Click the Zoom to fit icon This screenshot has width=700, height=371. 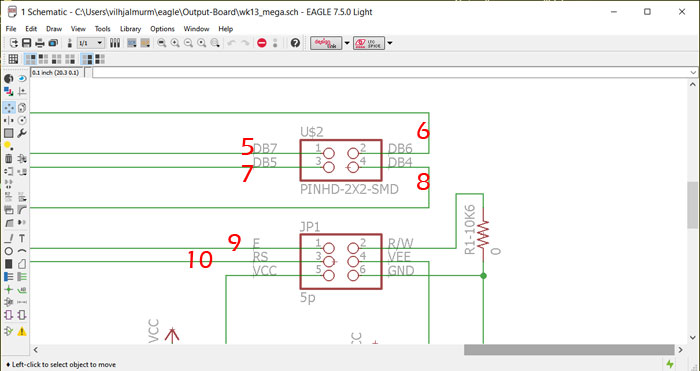[x=162, y=43]
